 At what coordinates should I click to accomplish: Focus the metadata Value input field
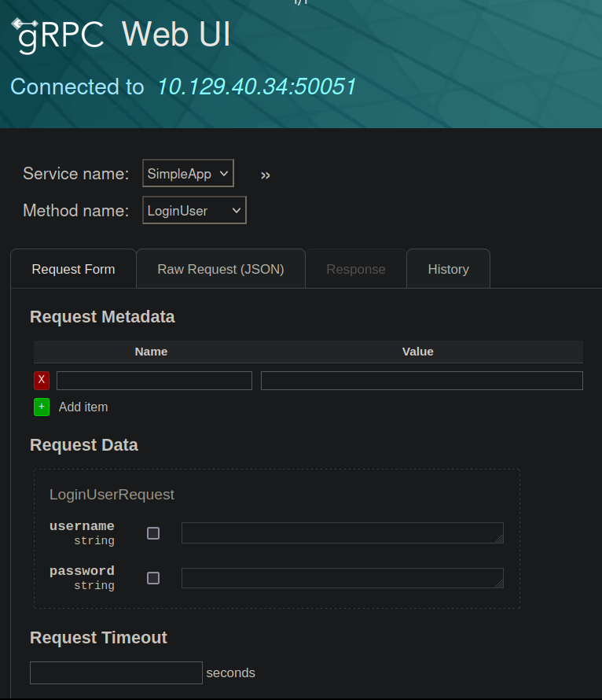421,381
